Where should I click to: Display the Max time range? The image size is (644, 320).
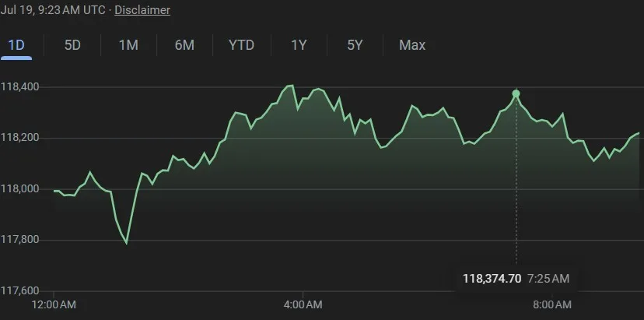[412, 45]
